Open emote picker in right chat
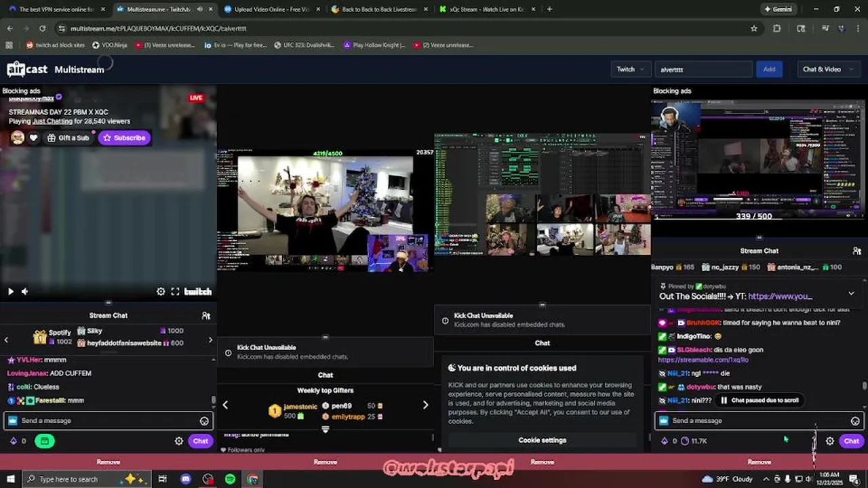 tap(855, 421)
